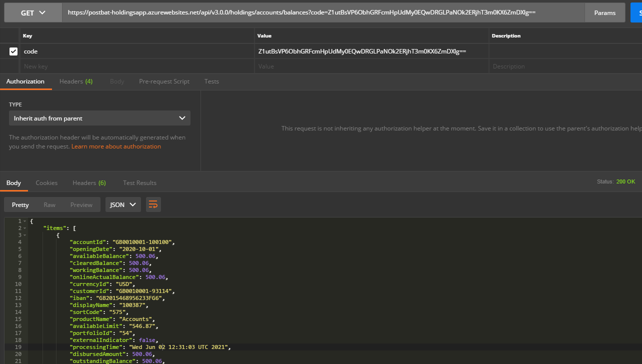Select the Preview view button
Screen dimensions: 642x364
pos(81,205)
